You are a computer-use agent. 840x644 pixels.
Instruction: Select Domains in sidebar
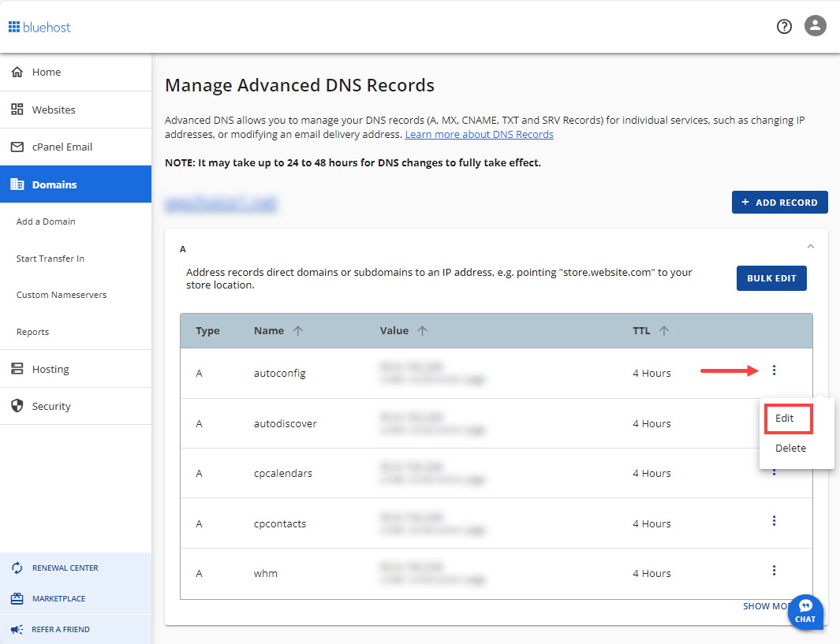pos(76,184)
